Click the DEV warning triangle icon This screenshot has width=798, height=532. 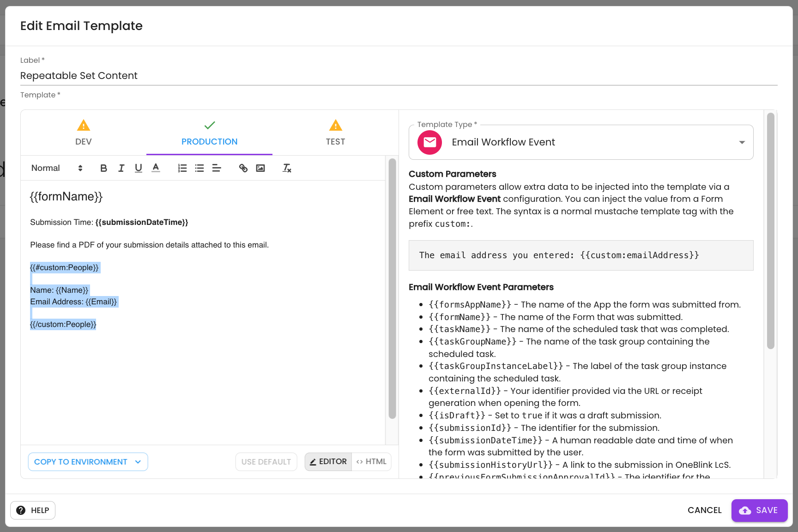point(84,125)
